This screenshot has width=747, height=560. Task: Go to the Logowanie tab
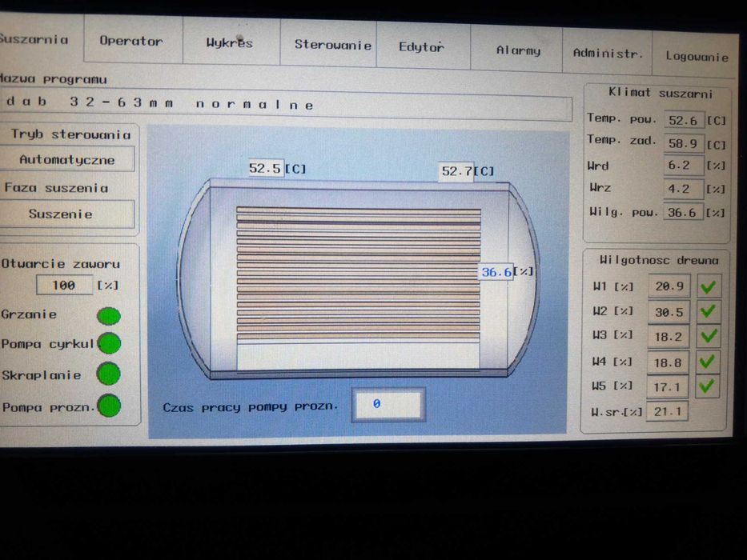pos(695,55)
